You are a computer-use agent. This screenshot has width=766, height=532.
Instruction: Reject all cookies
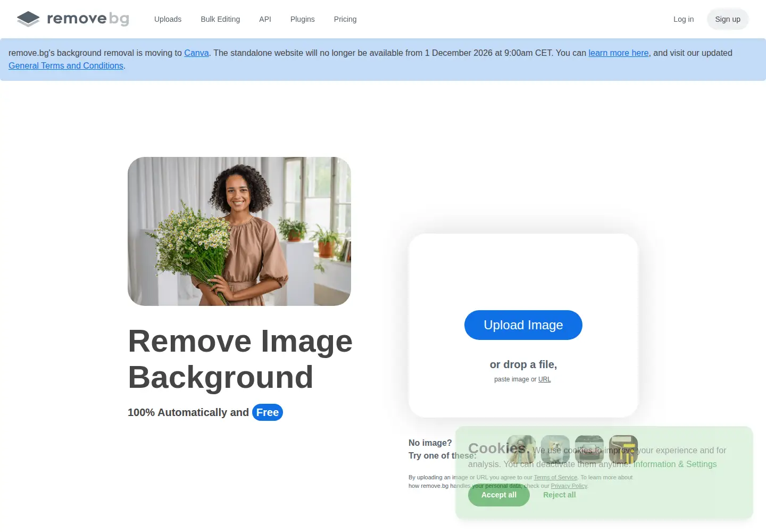pos(560,495)
